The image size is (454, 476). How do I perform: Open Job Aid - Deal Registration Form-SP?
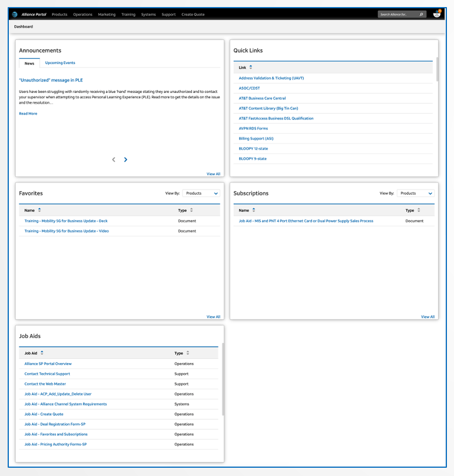pyautogui.click(x=55, y=424)
